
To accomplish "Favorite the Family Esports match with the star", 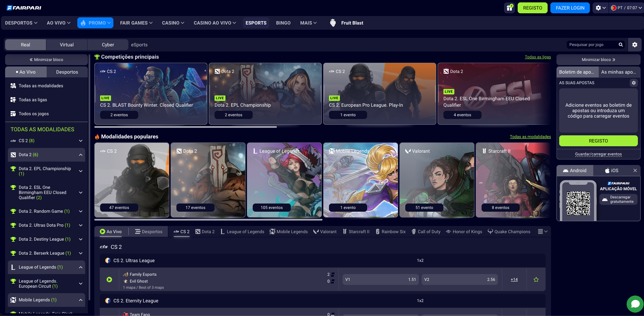I will 536,279.
